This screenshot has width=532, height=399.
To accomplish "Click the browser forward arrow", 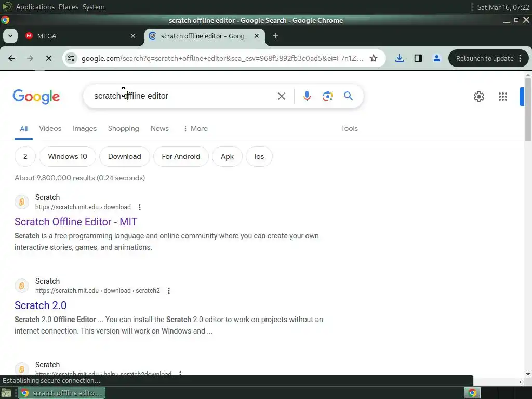I will (30, 58).
